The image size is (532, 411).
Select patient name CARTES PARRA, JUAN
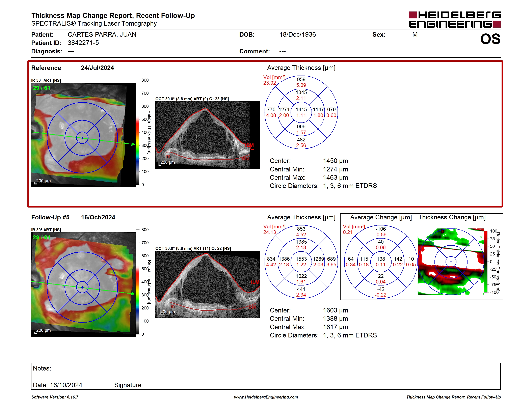coord(102,35)
